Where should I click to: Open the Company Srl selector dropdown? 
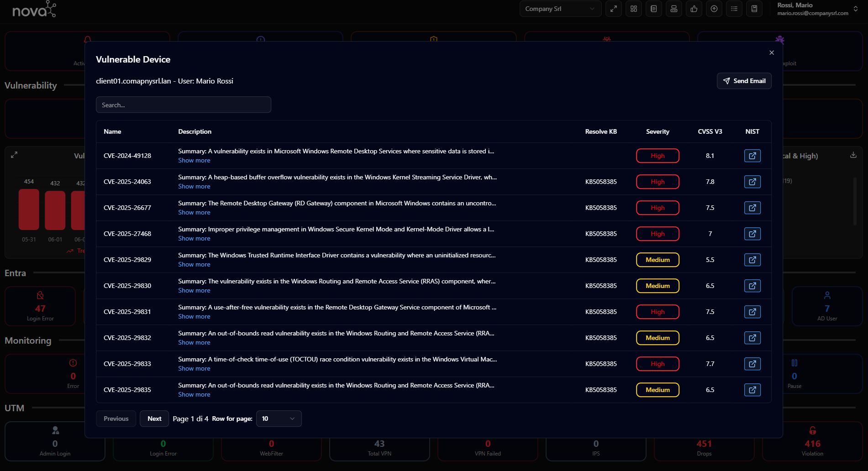pos(560,9)
